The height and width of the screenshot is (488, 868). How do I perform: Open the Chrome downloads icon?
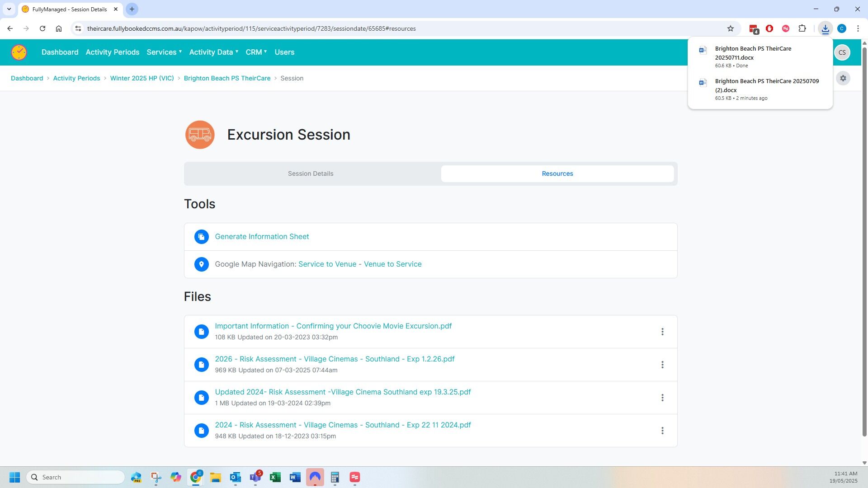(x=825, y=28)
